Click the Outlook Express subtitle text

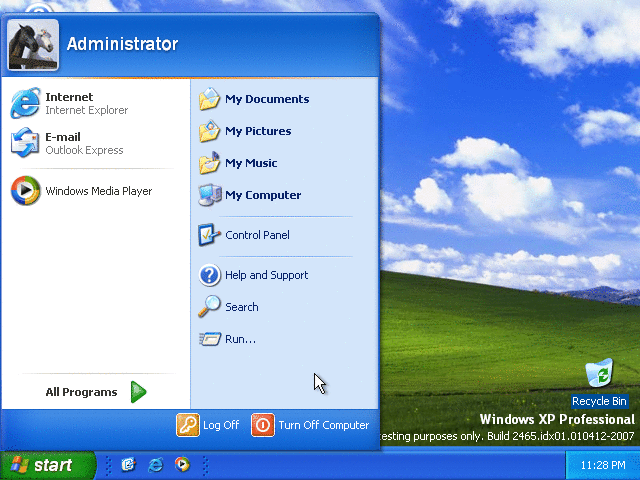coord(84,150)
